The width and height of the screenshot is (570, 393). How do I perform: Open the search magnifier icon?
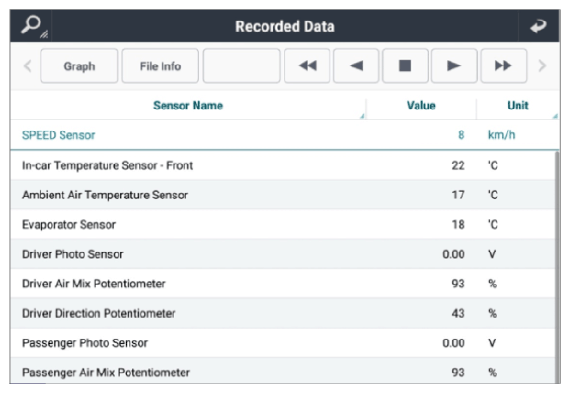[x=32, y=26]
